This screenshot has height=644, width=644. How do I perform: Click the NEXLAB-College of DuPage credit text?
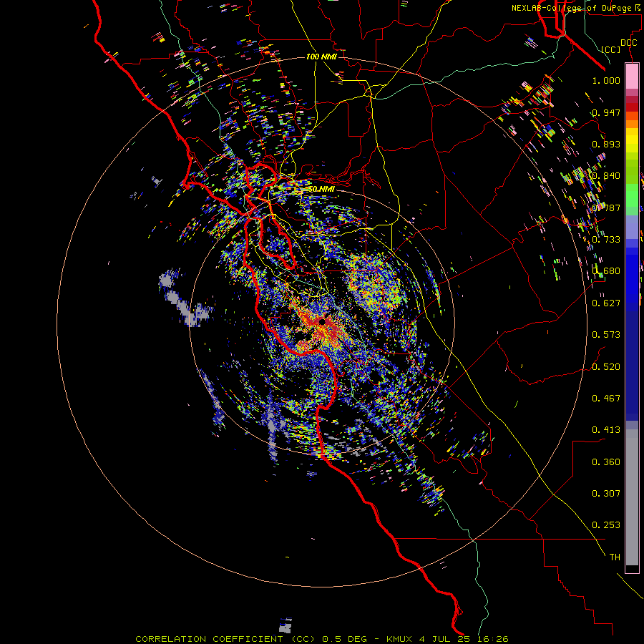[572, 8]
